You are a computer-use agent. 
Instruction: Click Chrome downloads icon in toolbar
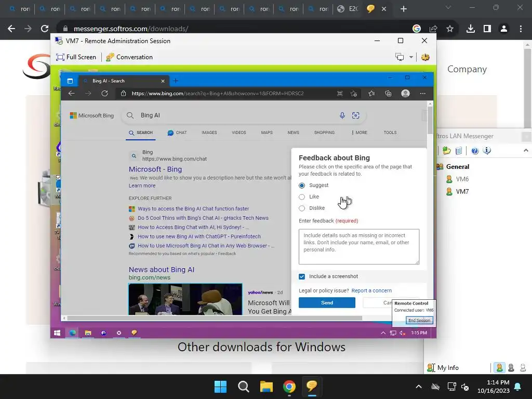click(470, 29)
